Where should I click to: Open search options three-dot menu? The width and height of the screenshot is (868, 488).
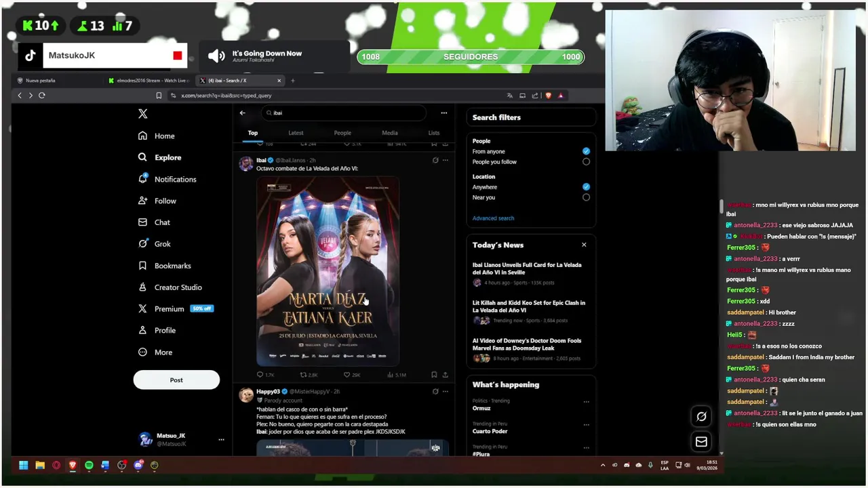point(443,113)
